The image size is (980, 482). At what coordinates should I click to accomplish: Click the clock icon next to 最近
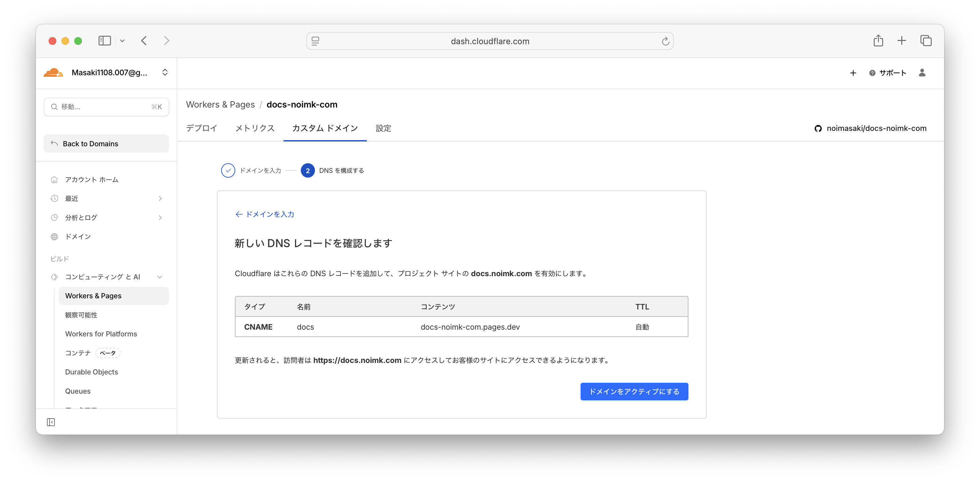click(54, 198)
